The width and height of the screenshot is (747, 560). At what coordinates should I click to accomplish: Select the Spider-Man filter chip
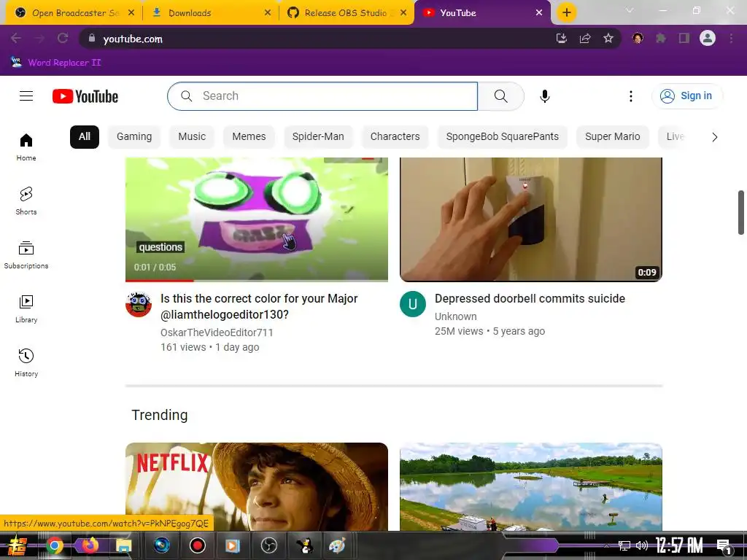318,136
